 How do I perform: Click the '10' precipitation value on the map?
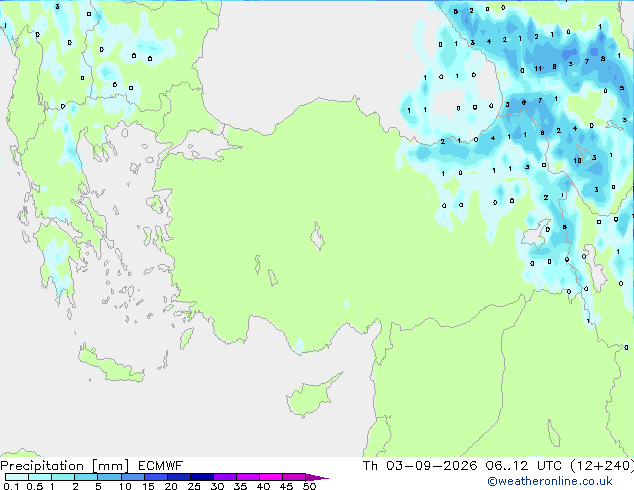click(577, 161)
